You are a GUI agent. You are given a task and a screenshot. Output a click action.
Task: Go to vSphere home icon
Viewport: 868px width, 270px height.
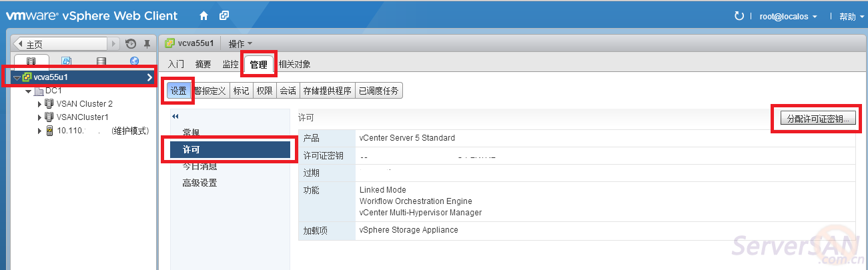pyautogui.click(x=203, y=15)
